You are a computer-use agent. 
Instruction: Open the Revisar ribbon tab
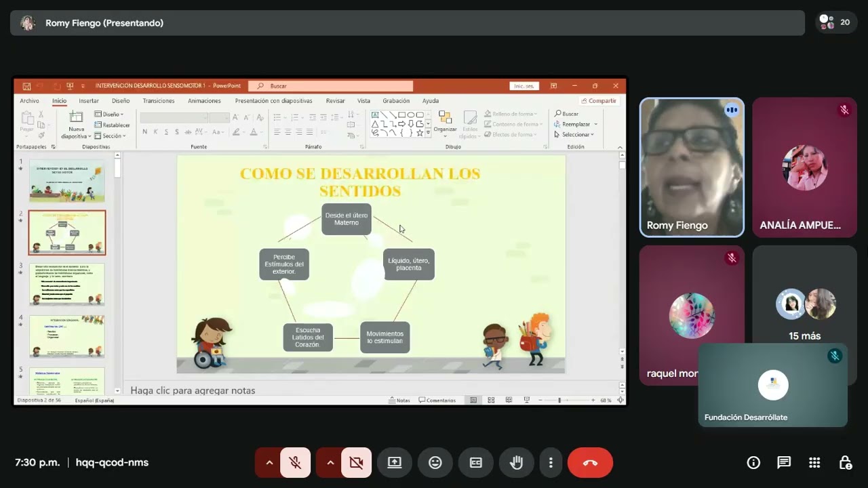335,101
